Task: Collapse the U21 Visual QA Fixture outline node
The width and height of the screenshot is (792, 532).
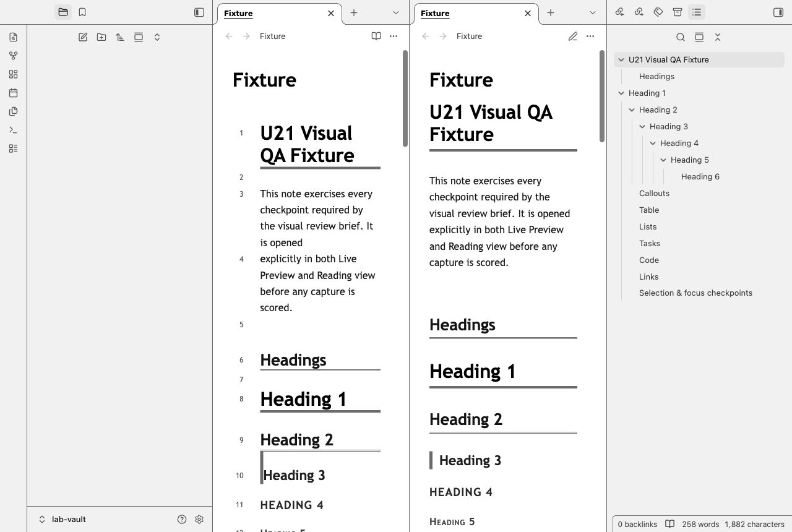Action: [x=621, y=60]
